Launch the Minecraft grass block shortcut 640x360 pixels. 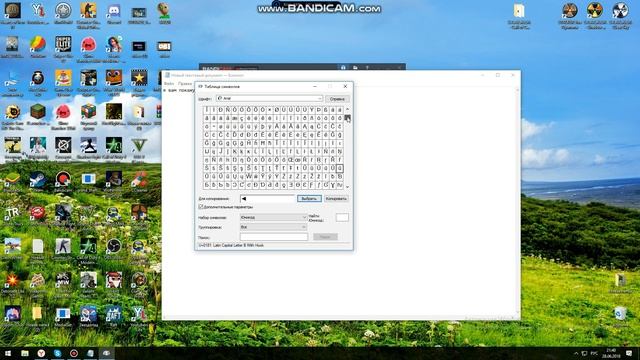(x=38, y=111)
